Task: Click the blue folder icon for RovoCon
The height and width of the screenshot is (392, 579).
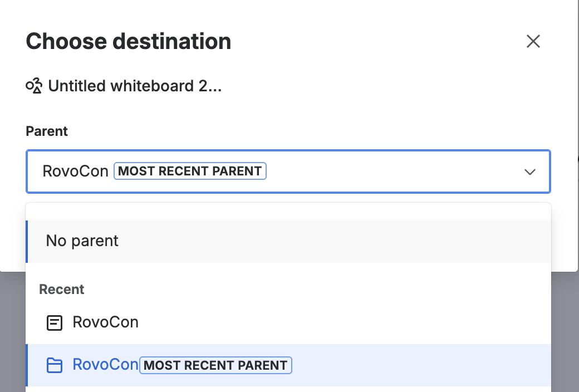Action: [x=55, y=365]
